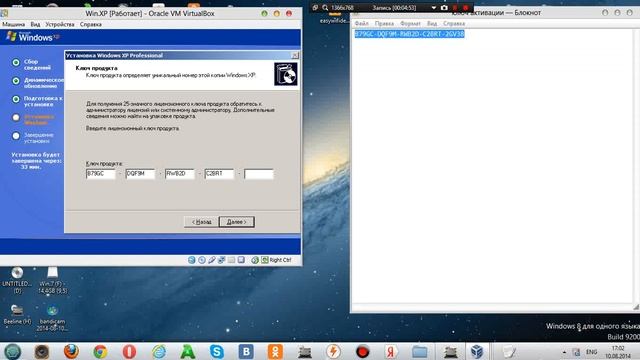
Task: Click the display indicator in VirtualBox status bar
Action: (x=241, y=260)
